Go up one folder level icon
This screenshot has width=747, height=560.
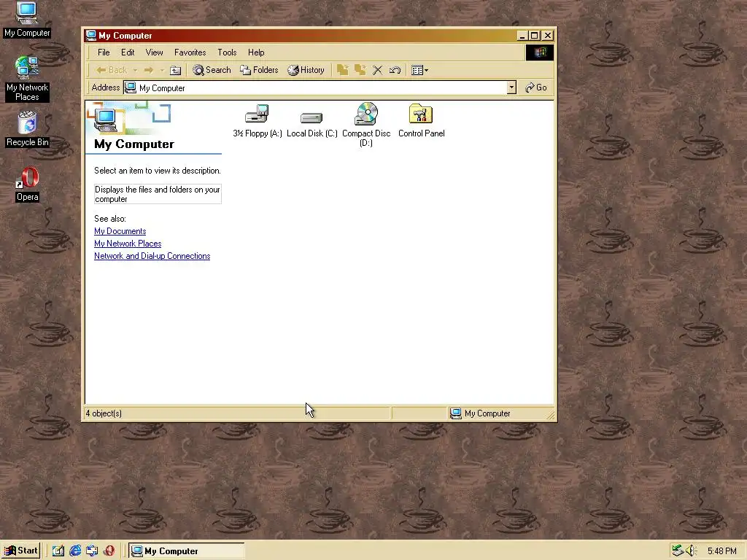(x=175, y=71)
